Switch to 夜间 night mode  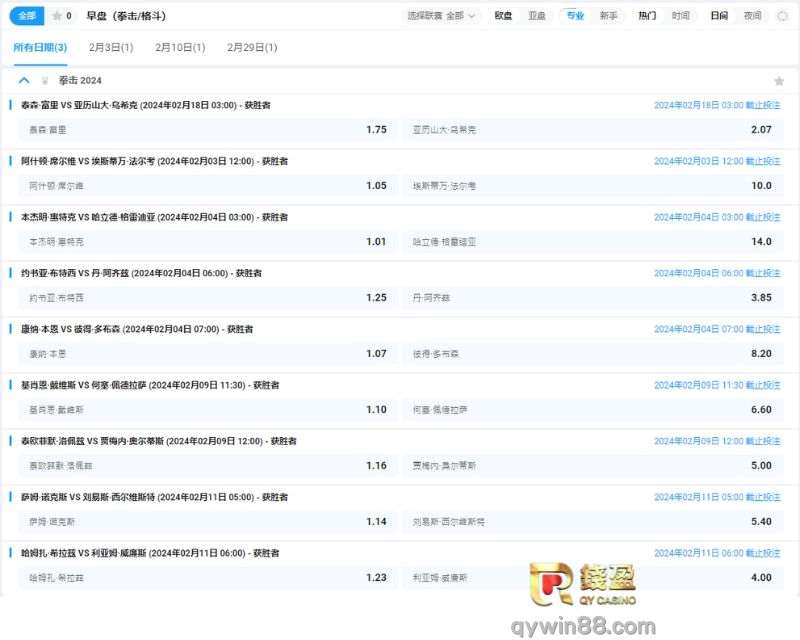[x=752, y=16]
